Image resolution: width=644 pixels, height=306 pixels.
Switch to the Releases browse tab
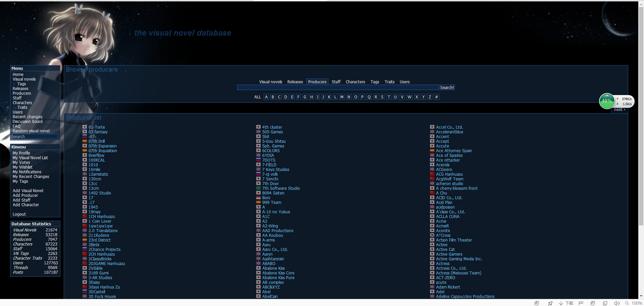click(x=295, y=82)
